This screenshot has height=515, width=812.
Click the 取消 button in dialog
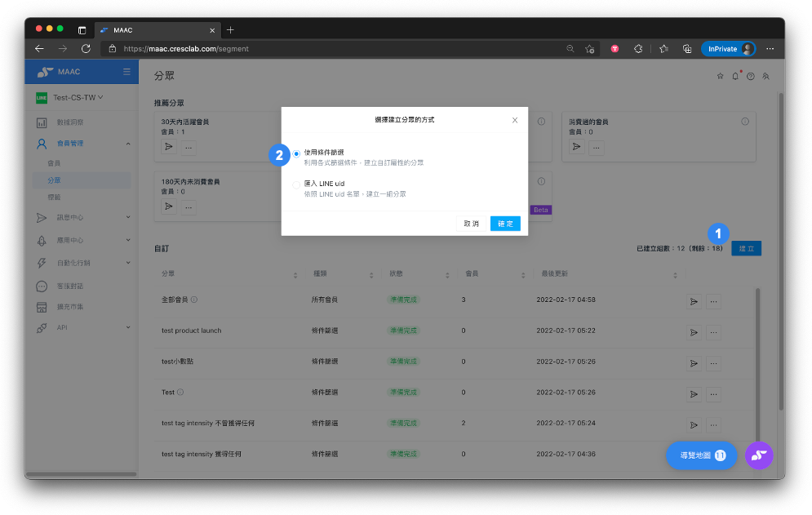[471, 224]
